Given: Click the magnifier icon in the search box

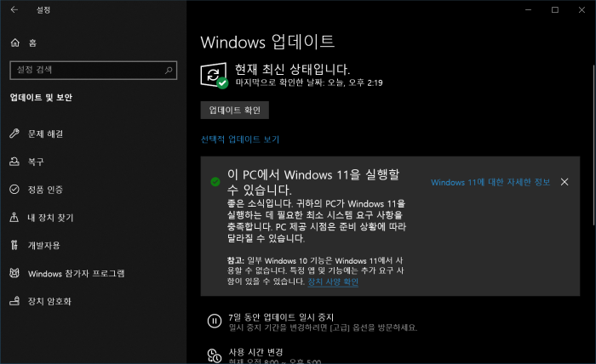Looking at the screenshot, I should (x=169, y=71).
